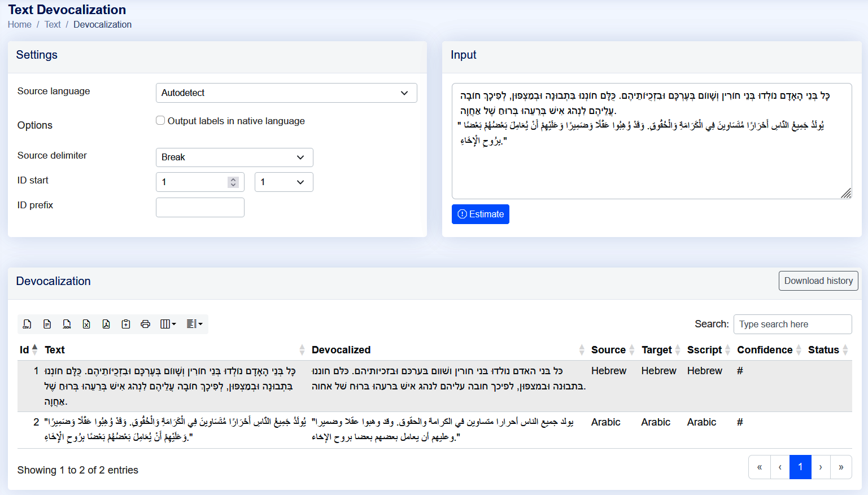Go to Home breadcrumb link
The height and width of the screenshot is (495, 868).
(x=20, y=24)
